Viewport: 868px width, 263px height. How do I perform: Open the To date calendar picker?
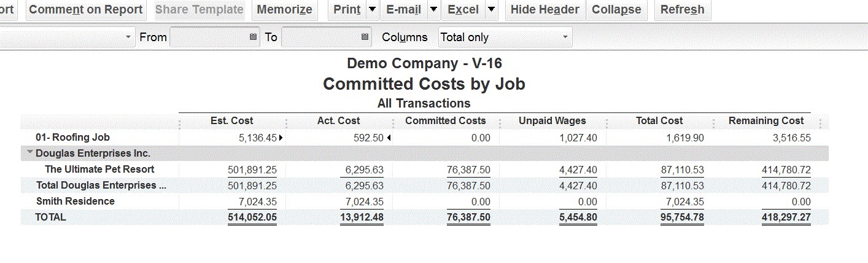(x=365, y=37)
